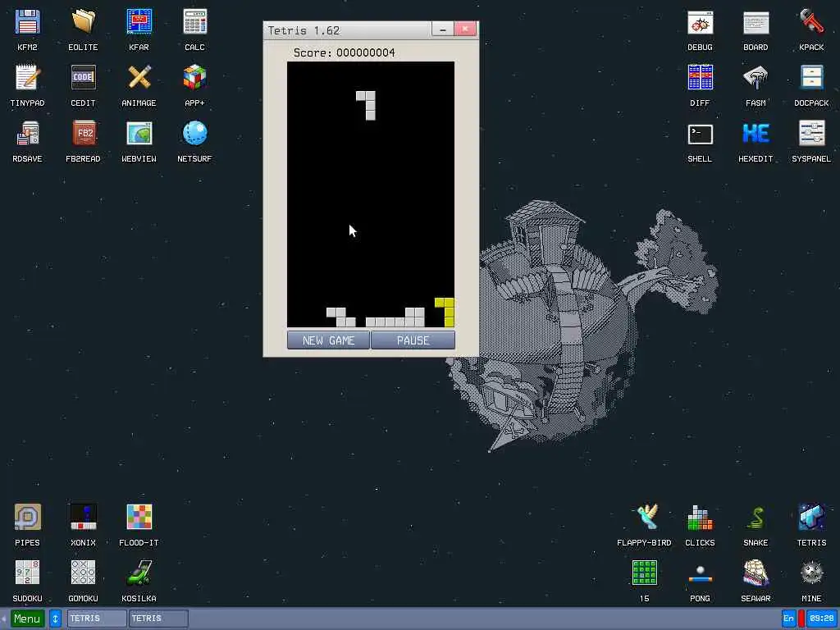Open the KFM2 file manager icon

tap(27, 22)
